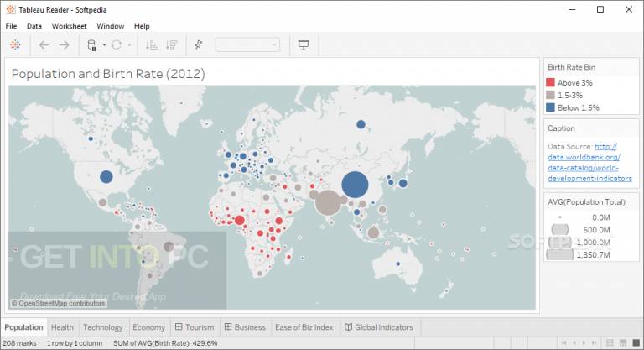Select the red Above 3% legend swatch

(550, 82)
